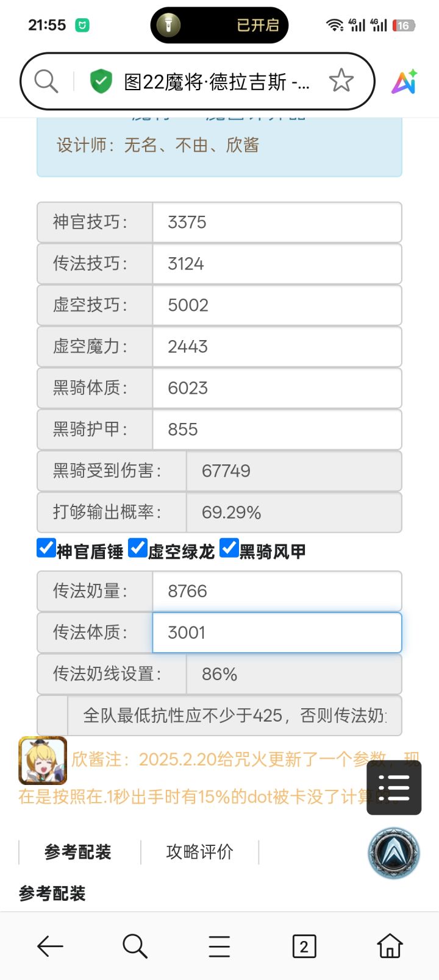Screen dimensions: 439x980
Task: Tap the blue circular A emblem icon
Action: pyautogui.click(x=394, y=853)
